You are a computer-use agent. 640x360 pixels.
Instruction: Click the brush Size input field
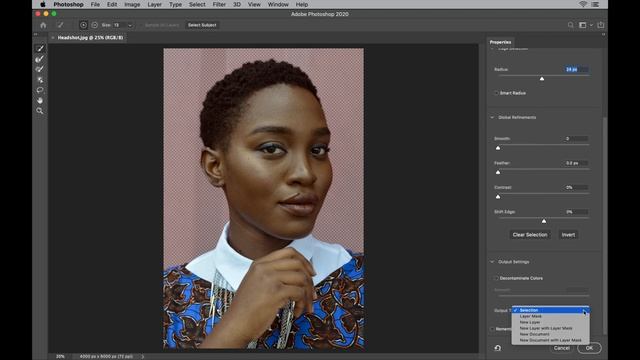click(120, 25)
